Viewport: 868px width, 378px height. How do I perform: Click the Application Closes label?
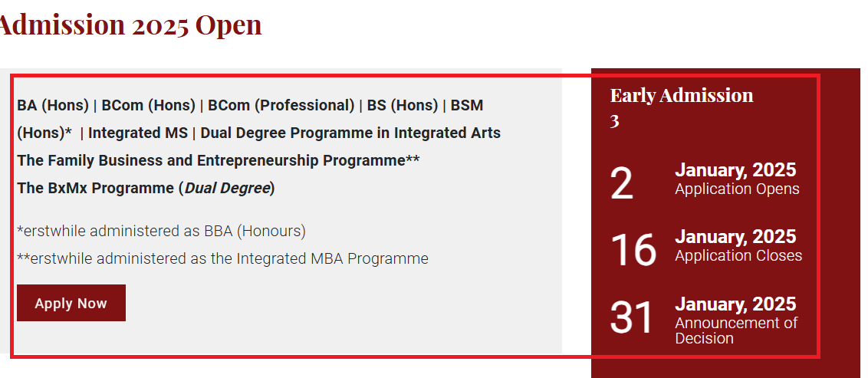click(738, 255)
